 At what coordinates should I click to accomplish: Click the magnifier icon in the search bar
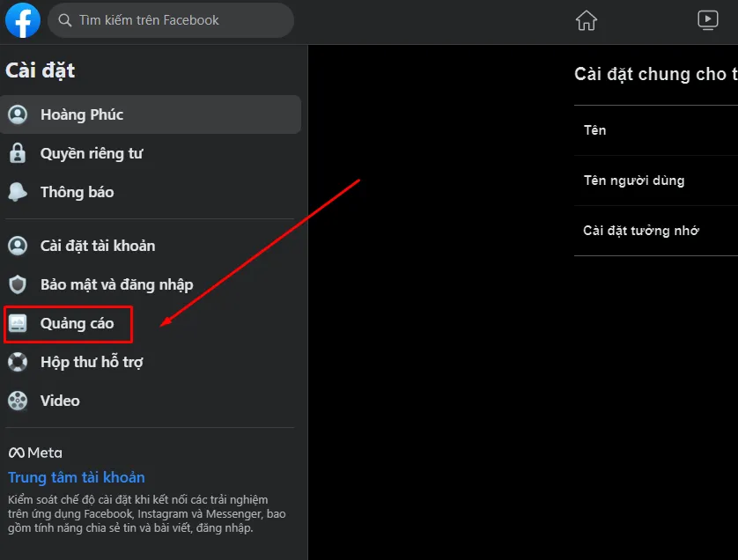point(65,20)
